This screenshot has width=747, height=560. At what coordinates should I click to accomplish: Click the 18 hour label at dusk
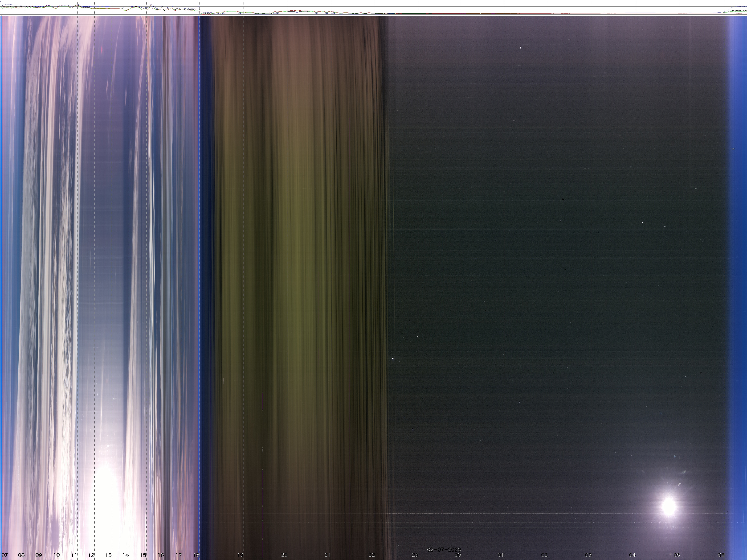196,555
